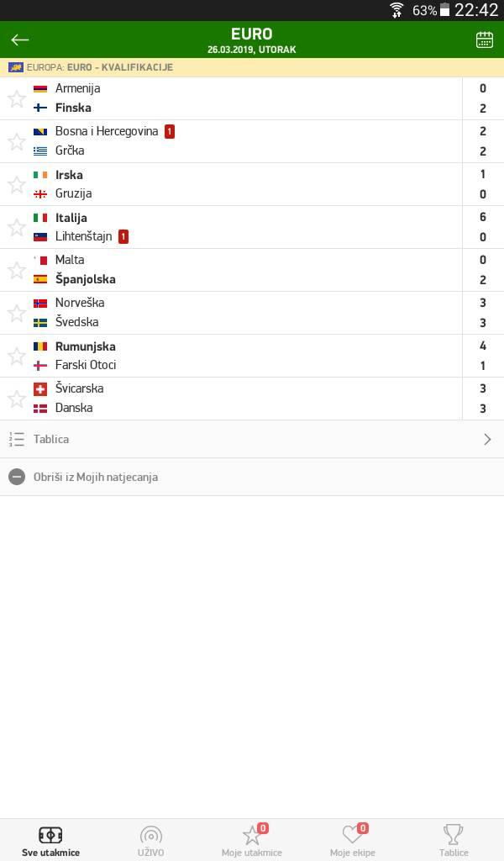This screenshot has width=504, height=861.
Task: Tap the EUROPA: EURO - KVALIFIKACIJE header
Action: coord(252,67)
